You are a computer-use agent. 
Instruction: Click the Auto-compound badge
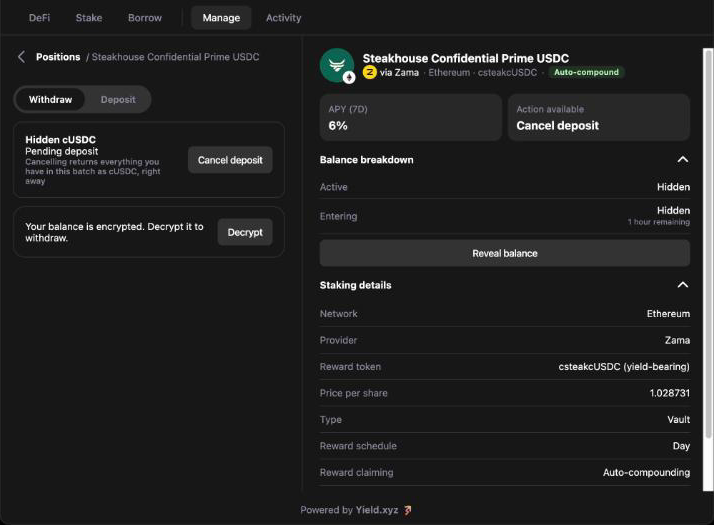(x=586, y=72)
